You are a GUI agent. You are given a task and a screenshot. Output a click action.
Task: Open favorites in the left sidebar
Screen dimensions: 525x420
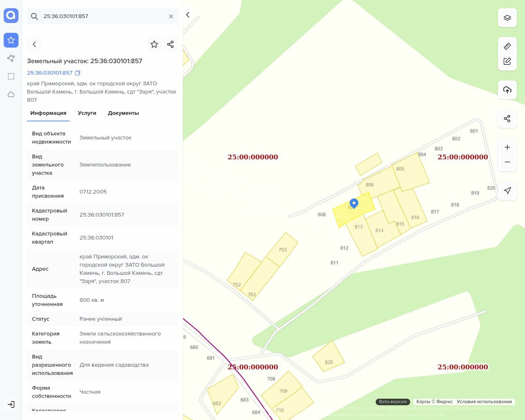tap(11, 40)
